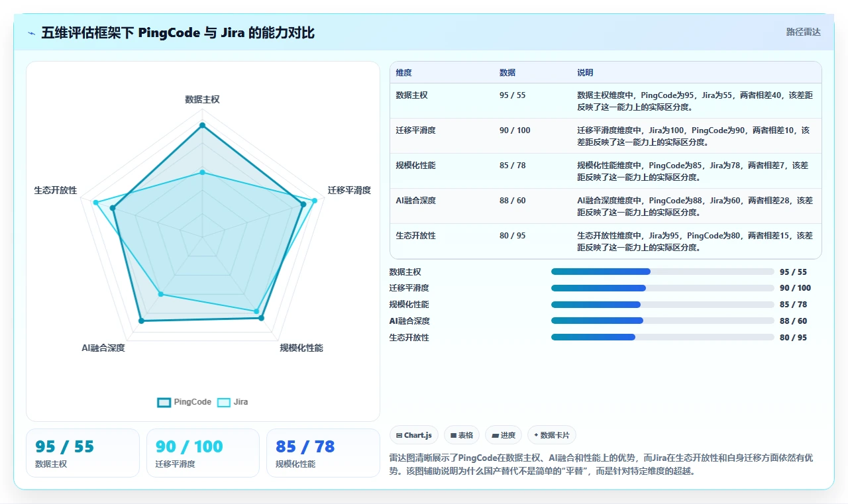Click the table description stating 两者相差15
The image size is (848, 504).
click(695, 241)
